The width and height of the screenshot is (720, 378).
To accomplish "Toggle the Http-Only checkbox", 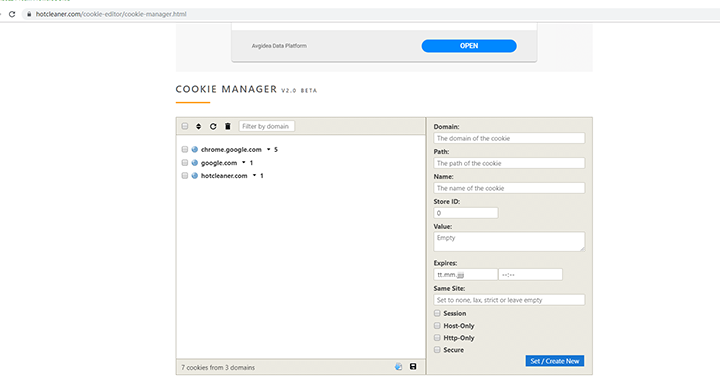I will (437, 338).
